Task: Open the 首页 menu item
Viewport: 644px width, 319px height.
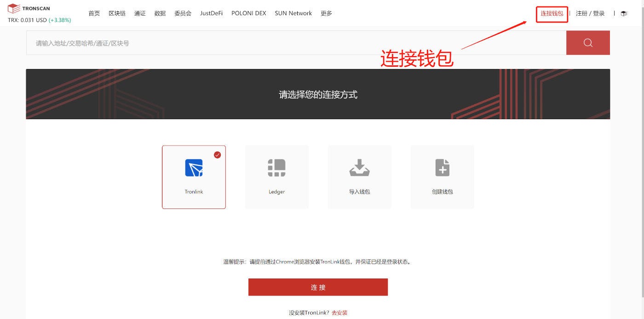Action: click(x=94, y=13)
